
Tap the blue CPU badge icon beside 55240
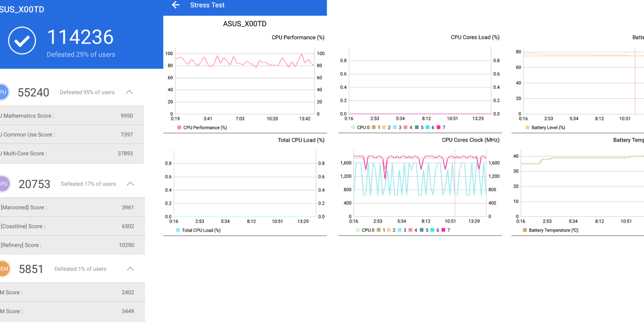3,92
